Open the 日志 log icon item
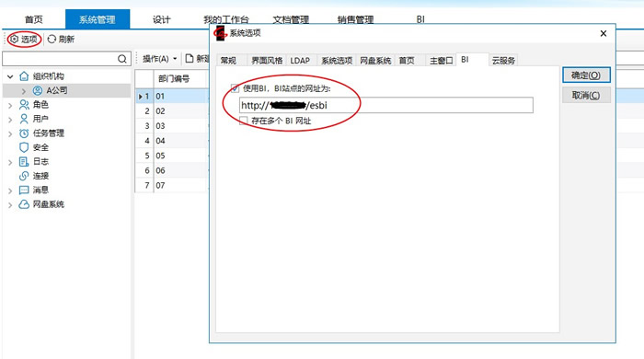 [x=24, y=161]
